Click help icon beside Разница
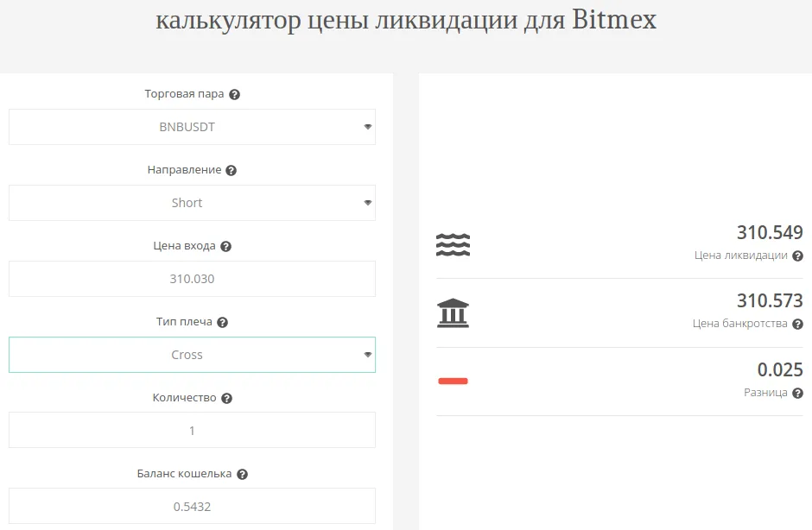812x530 pixels. (798, 394)
